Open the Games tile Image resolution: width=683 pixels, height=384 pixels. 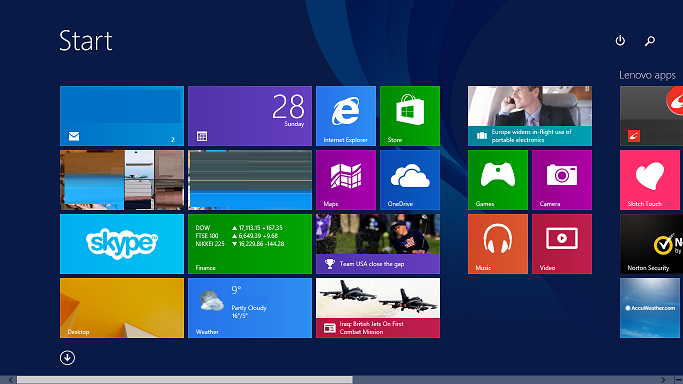[498, 180]
